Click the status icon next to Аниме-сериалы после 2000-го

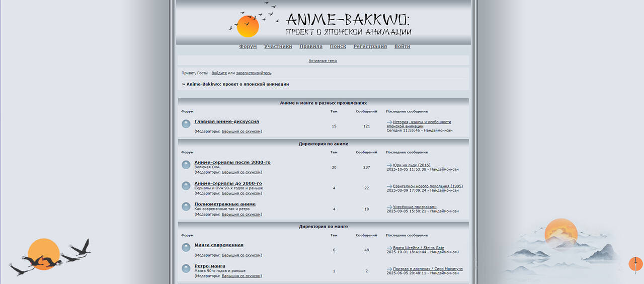(x=186, y=165)
